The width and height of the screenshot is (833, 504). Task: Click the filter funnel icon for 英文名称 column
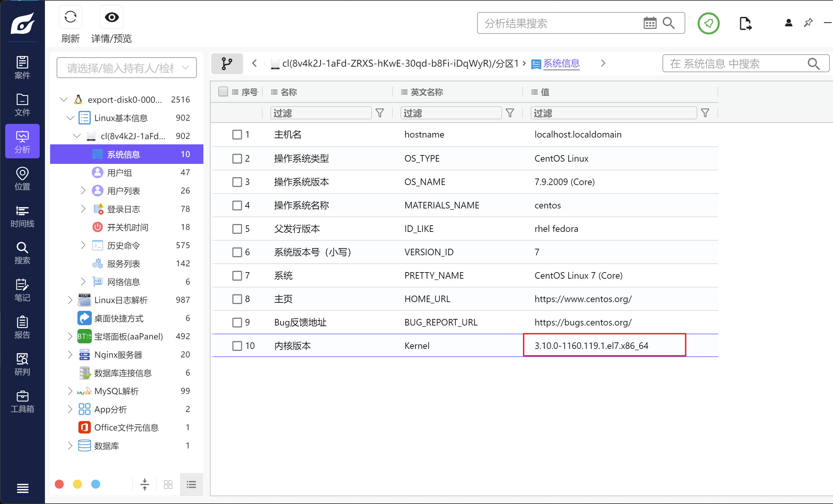click(x=510, y=113)
